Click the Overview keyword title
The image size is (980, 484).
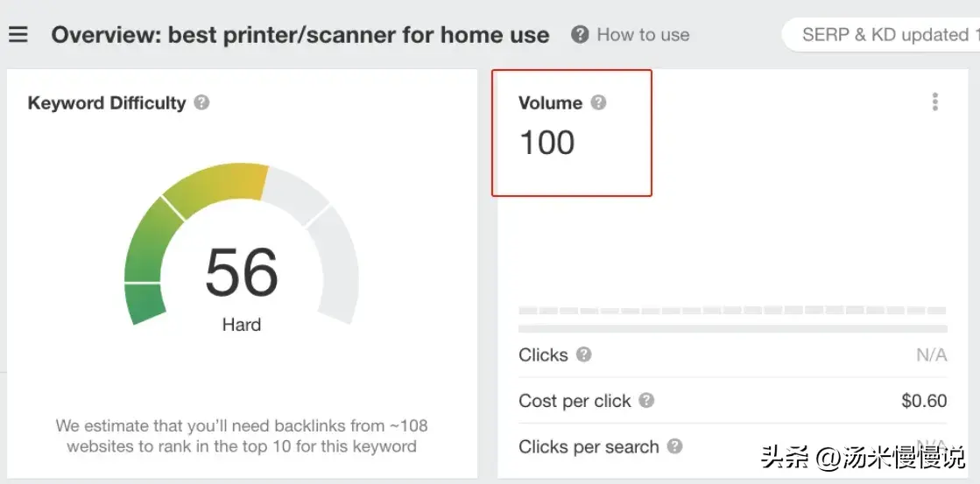tap(300, 35)
